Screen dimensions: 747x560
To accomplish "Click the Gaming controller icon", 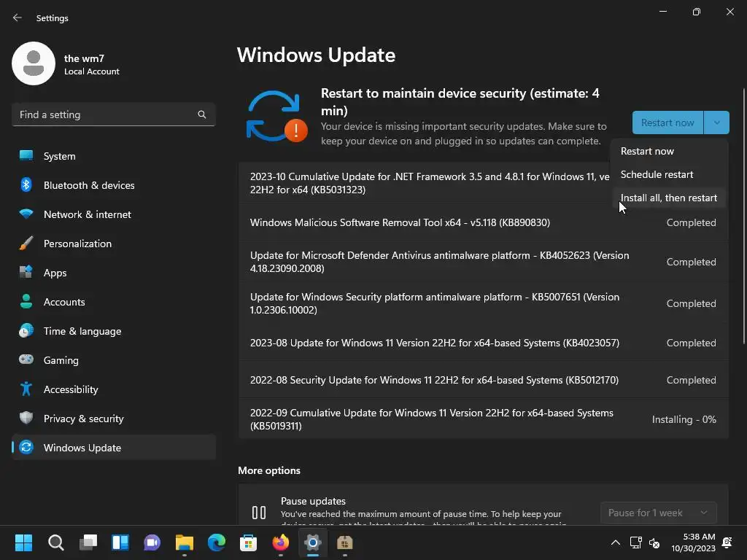I will coord(26,359).
